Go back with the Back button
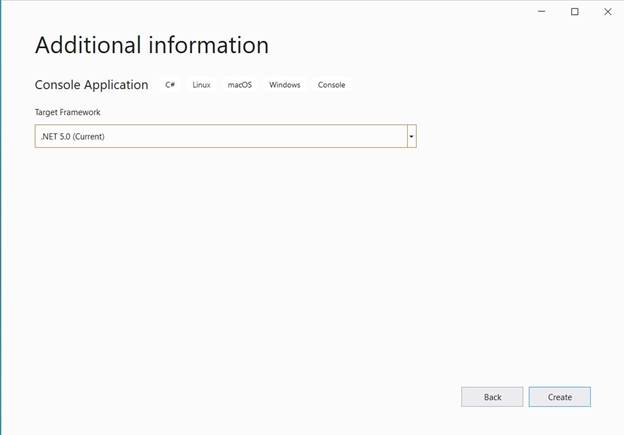This screenshot has height=435, width=624. pyautogui.click(x=492, y=397)
